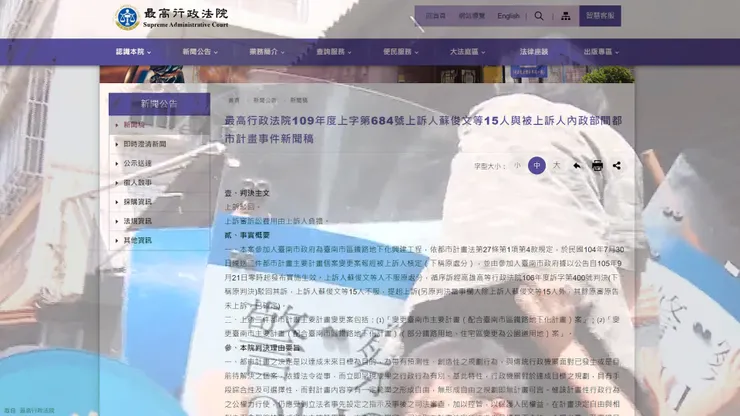
Task: Click the 首頁 breadcrumb link
Action: (x=234, y=101)
